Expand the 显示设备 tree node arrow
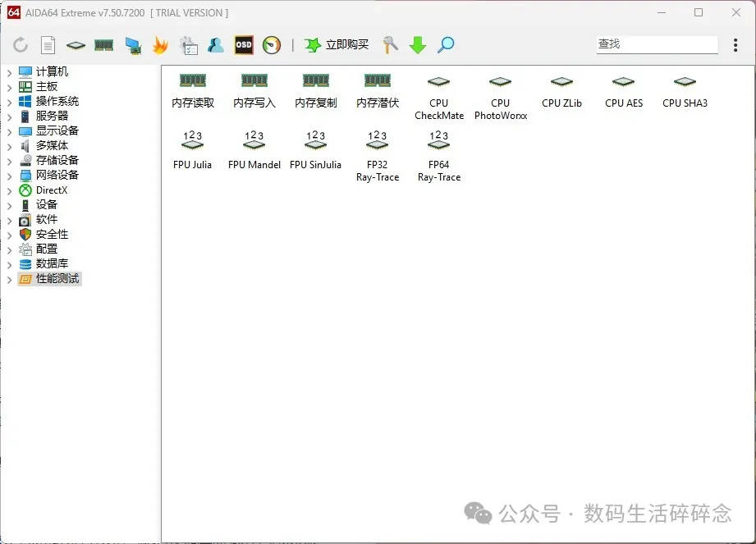The width and height of the screenshot is (756, 544). click(x=9, y=131)
